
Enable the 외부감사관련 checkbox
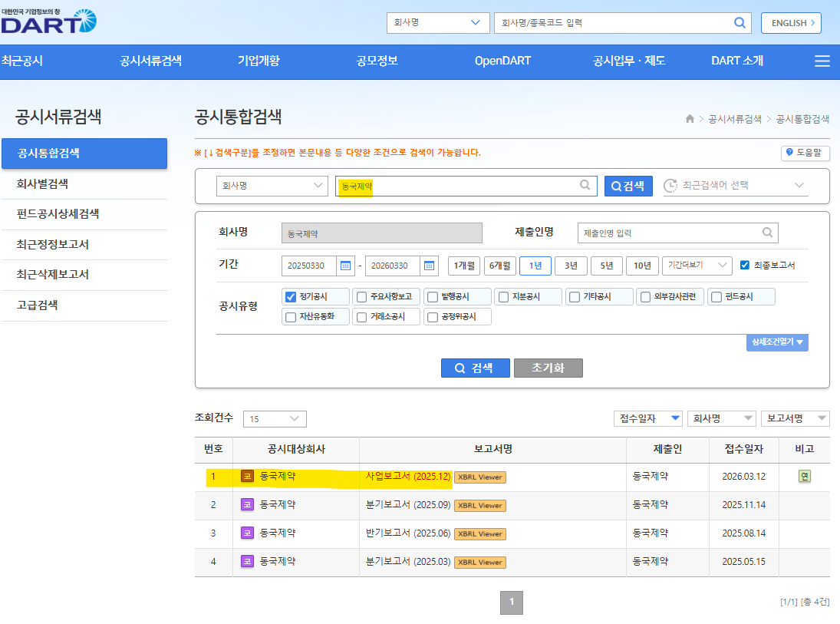(x=646, y=296)
